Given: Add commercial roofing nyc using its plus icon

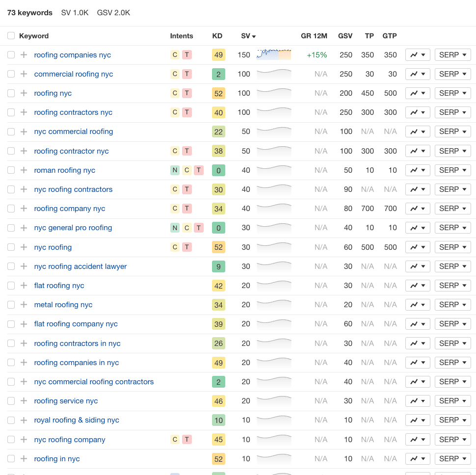Looking at the screenshot, I should coord(24,74).
